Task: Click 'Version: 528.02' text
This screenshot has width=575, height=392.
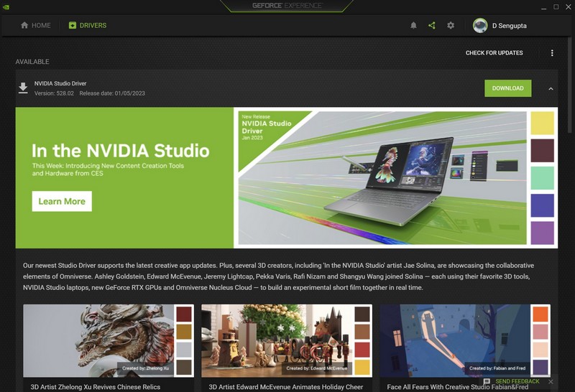Action: 54,93
